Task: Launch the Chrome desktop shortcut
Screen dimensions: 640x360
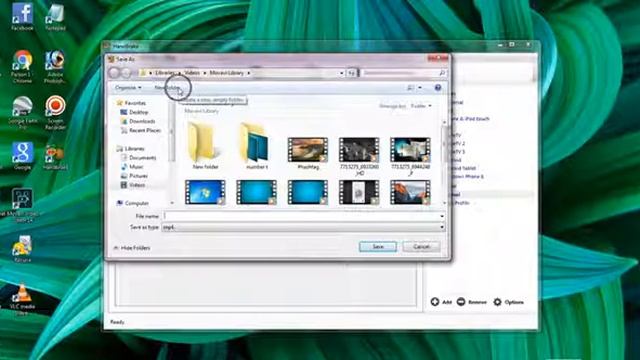Action: (x=22, y=67)
